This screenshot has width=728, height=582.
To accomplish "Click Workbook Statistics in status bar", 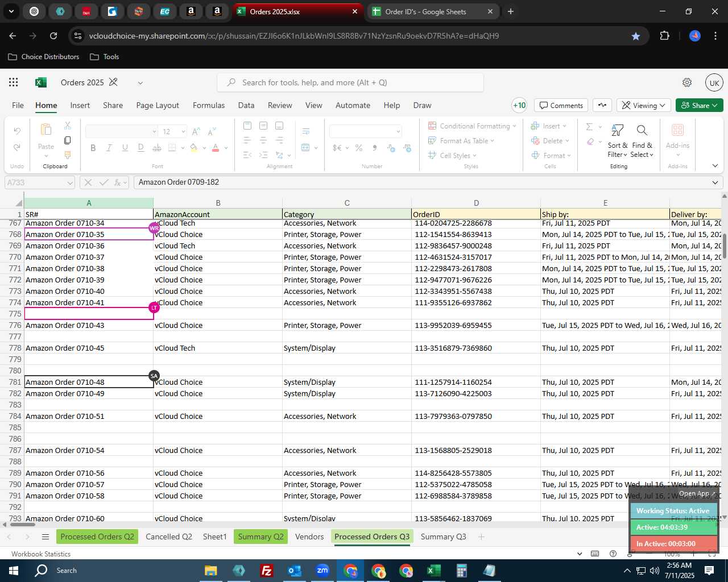I will pyautogui.click(x=41, y=554).
